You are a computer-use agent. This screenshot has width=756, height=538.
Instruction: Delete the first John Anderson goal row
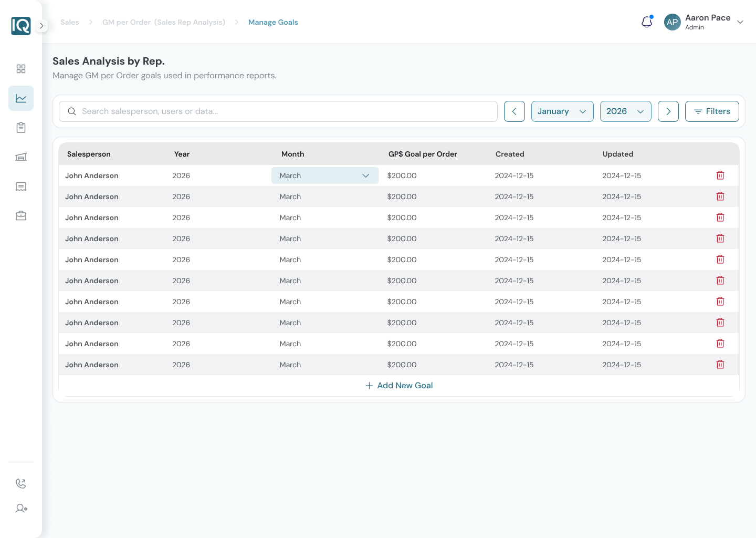[720, 175]
